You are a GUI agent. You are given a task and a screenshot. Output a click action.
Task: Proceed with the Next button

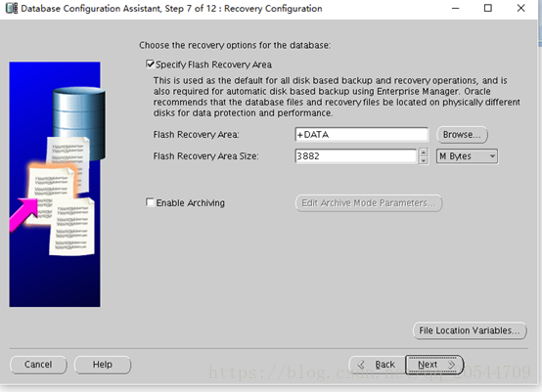tap(434, 365)
